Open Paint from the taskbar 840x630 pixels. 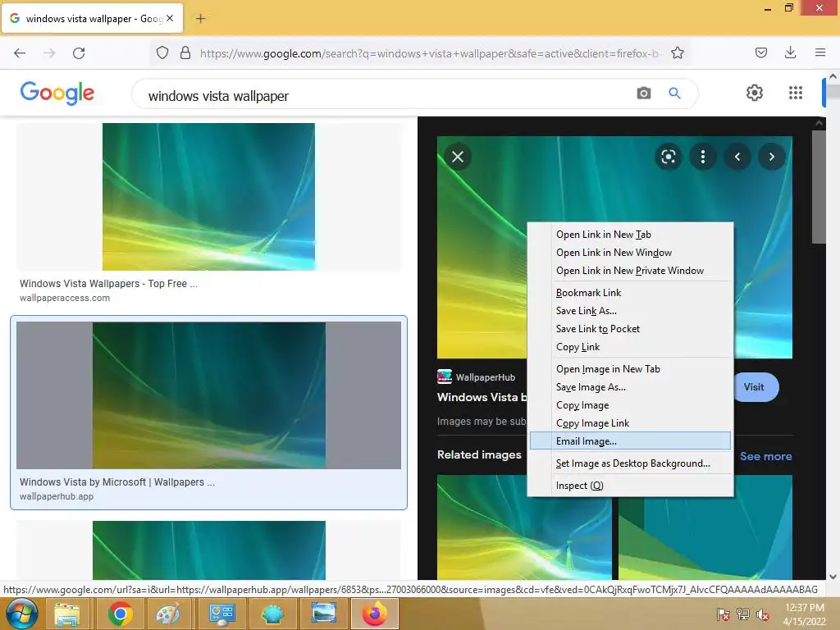click(168, 614)
